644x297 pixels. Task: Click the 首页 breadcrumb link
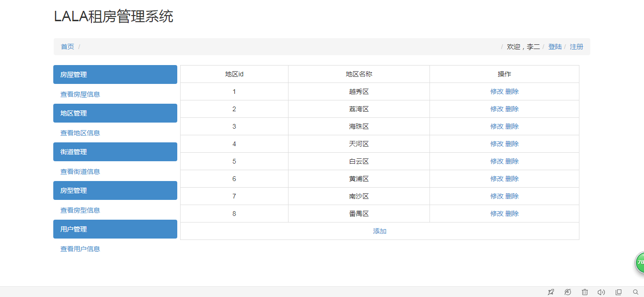[67, 47]
